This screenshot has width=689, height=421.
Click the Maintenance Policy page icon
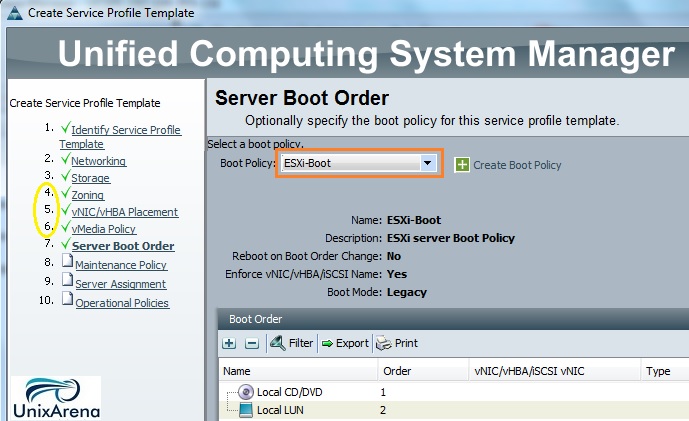[67, 261]
